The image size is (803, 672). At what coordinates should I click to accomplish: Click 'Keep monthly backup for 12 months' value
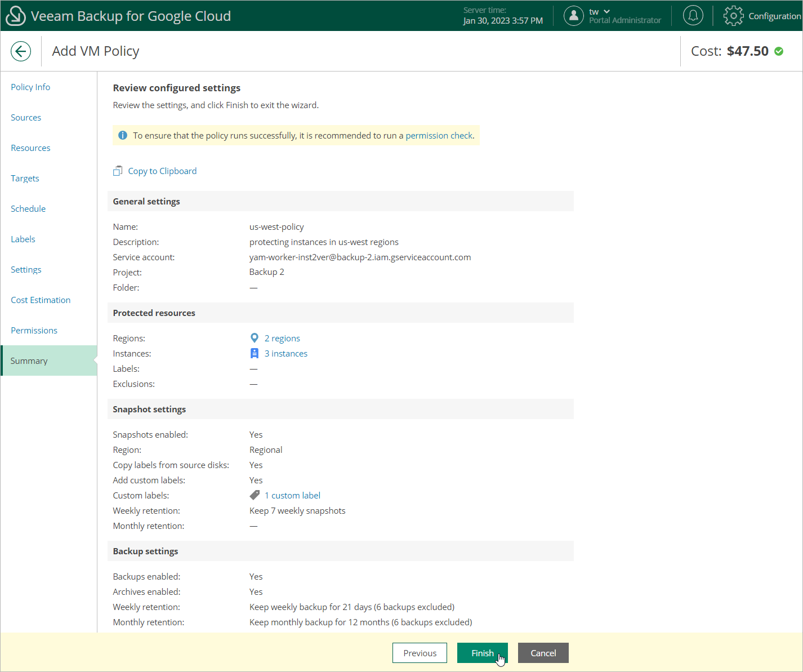tap(360, 622)
